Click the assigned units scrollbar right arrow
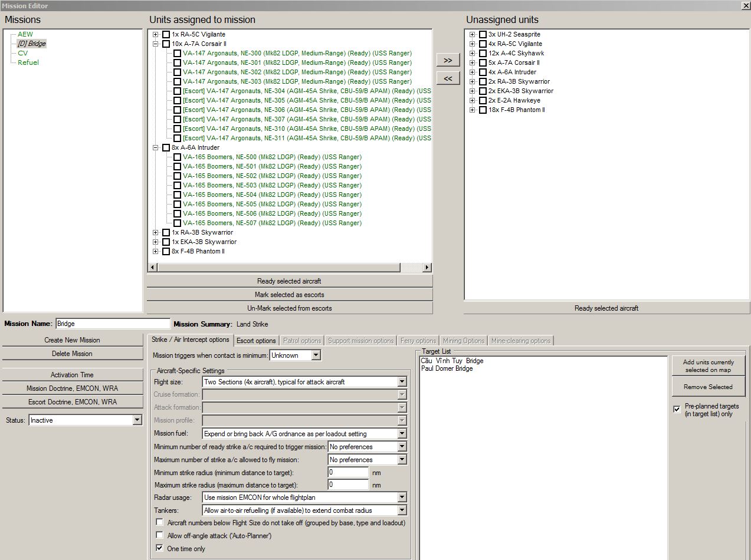Viewport: 751px width, 560px height. (x=427, y=268)
